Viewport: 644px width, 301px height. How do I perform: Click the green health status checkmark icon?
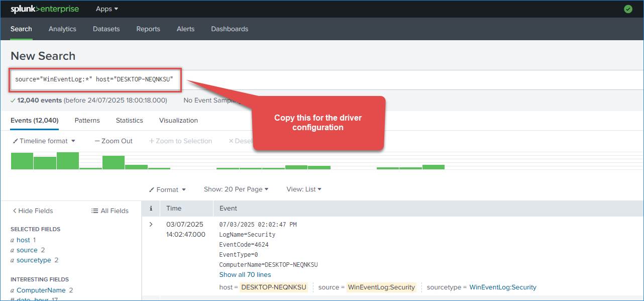(628, 9)
